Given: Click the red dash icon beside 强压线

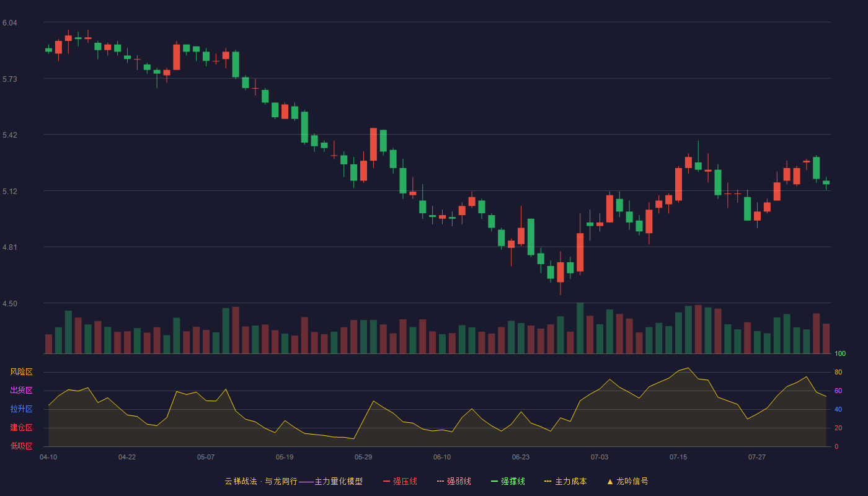Looking at the screenshot, I should [x=387, y=481].
